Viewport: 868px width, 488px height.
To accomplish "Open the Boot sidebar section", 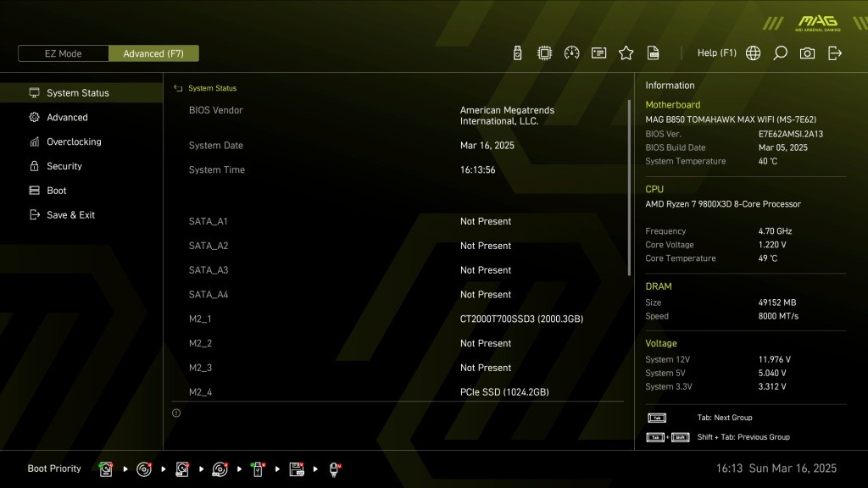I will 81,191.
